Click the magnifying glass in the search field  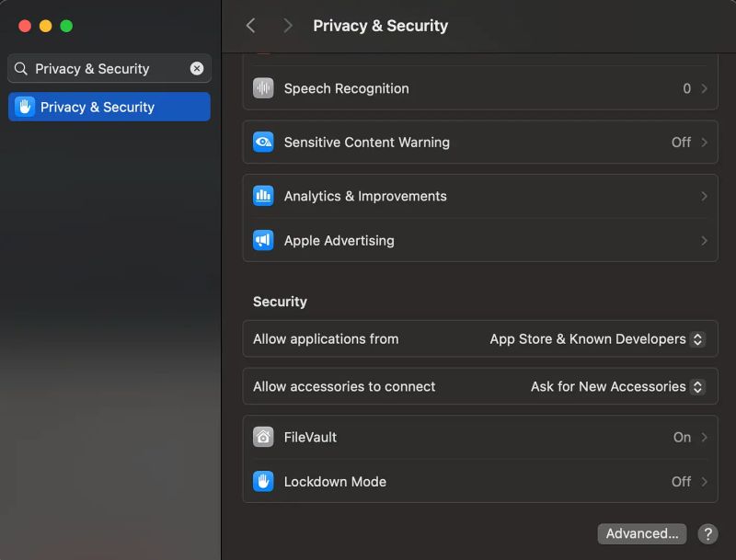20,68
